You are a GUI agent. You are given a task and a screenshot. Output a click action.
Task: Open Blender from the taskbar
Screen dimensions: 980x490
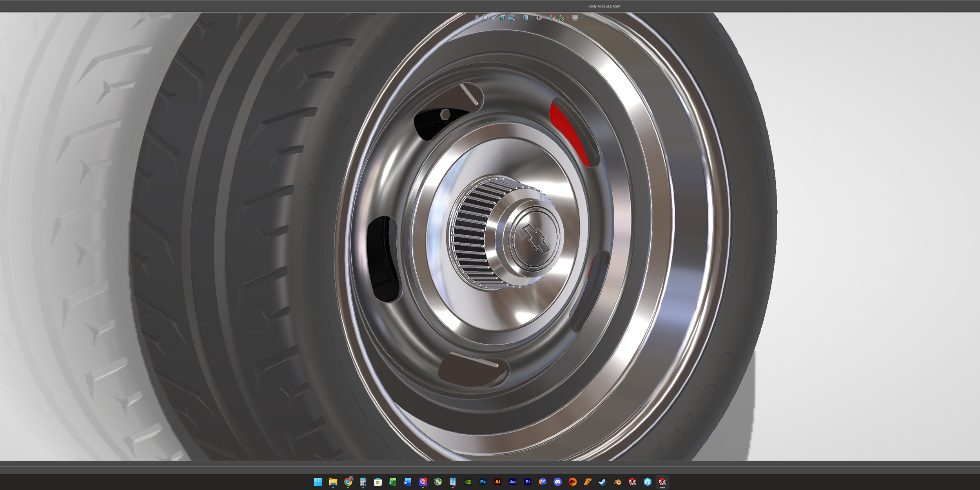(617, 482)
